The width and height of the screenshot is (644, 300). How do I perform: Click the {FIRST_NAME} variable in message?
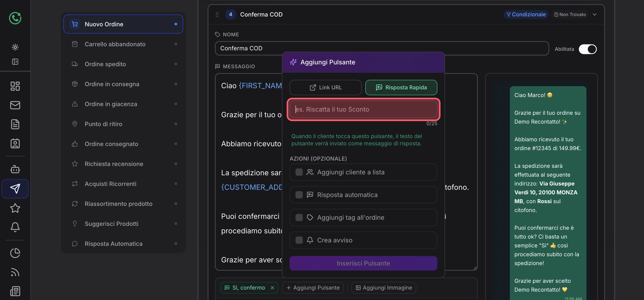tap(260, 85)
